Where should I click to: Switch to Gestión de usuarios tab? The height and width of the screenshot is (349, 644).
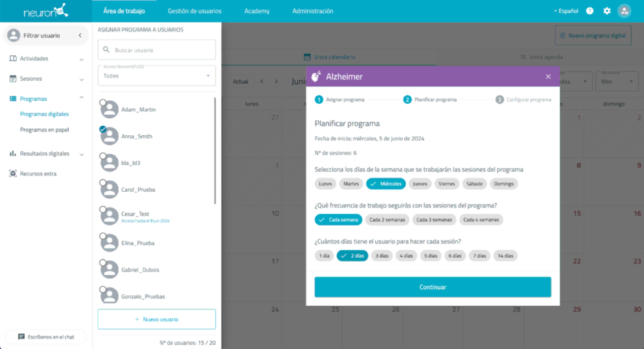[193, 11]
